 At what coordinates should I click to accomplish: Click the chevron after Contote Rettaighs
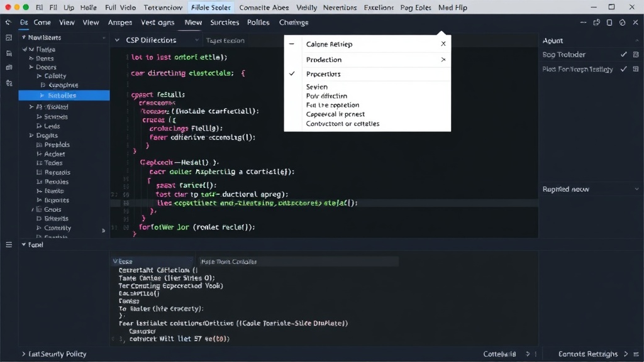[x=626, y=354]
